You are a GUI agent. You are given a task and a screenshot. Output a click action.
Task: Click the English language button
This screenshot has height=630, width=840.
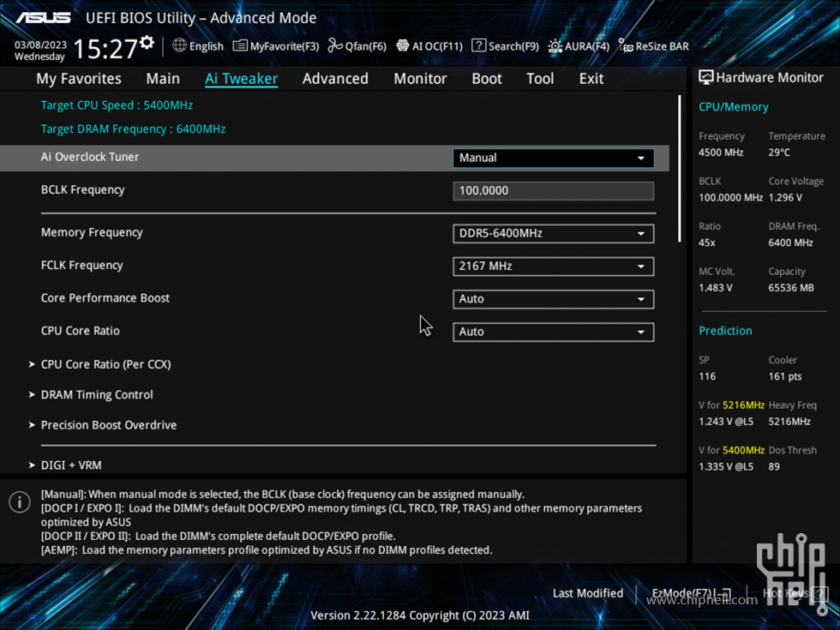(x=198, y=46)
